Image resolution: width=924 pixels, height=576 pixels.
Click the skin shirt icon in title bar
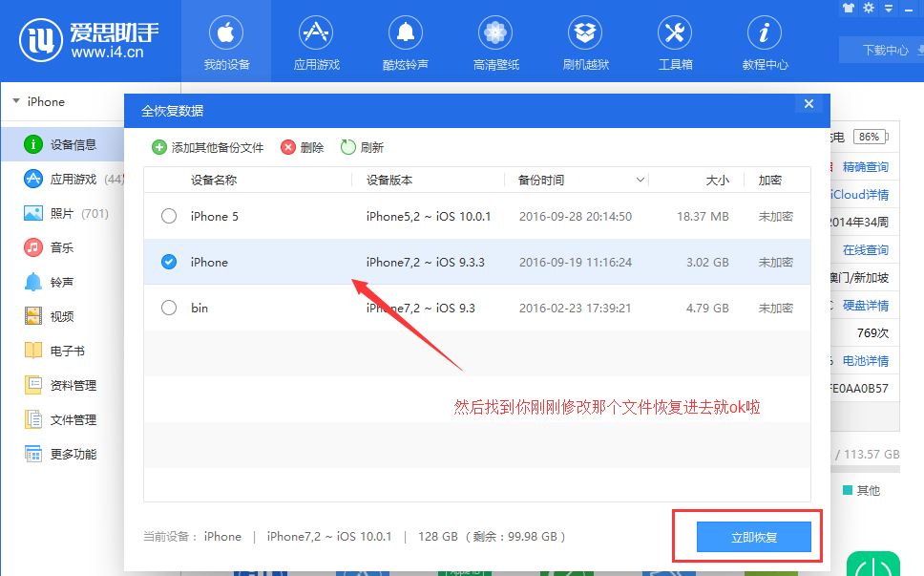click(848, 9)
